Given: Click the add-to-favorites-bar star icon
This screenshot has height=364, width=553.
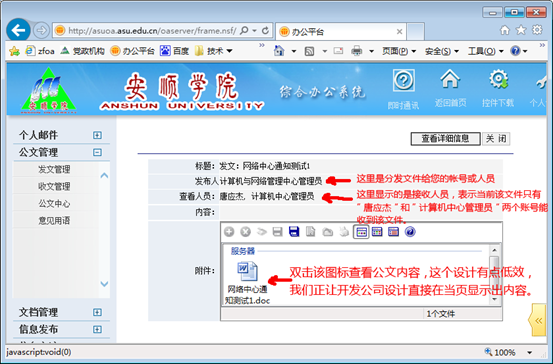Looking at the screenshot, I should click(14, 51).
